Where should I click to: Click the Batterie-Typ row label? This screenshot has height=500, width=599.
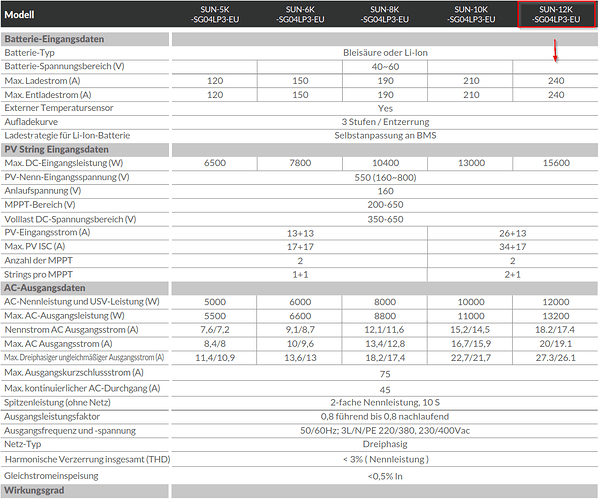tap(29, 53)
